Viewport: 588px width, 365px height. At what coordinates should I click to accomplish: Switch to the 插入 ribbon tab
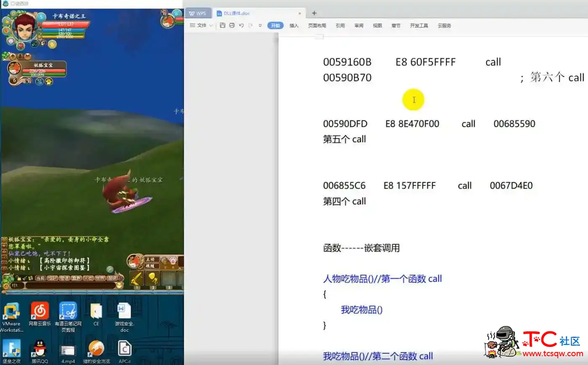(294, 26)
